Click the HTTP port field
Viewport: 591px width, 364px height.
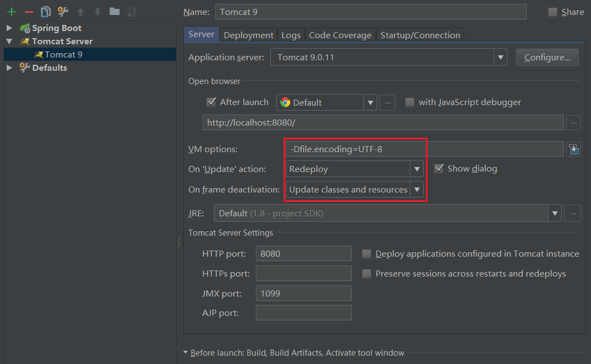coord(304,254)
